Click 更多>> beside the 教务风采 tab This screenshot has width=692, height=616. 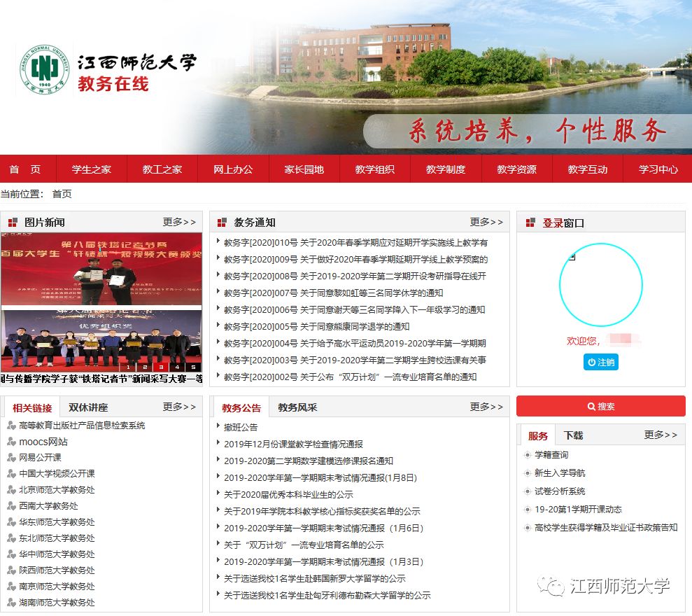486,407
